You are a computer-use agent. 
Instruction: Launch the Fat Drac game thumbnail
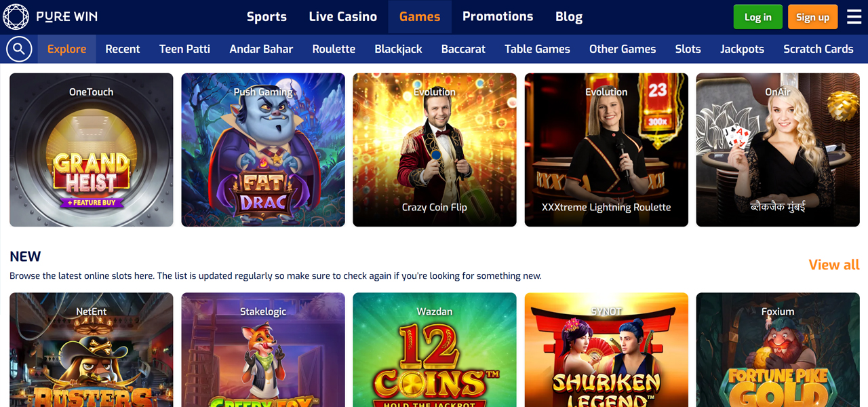[263, 150]
